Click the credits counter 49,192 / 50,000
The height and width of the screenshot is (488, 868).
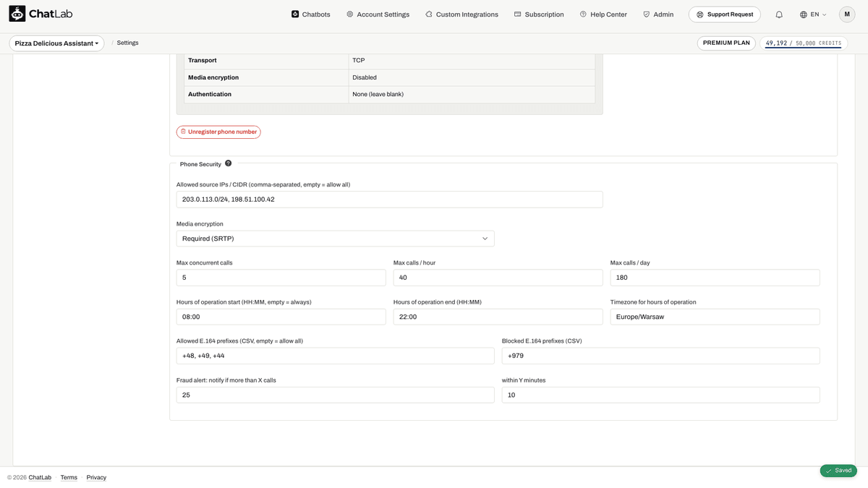click(x=804, y=43)
